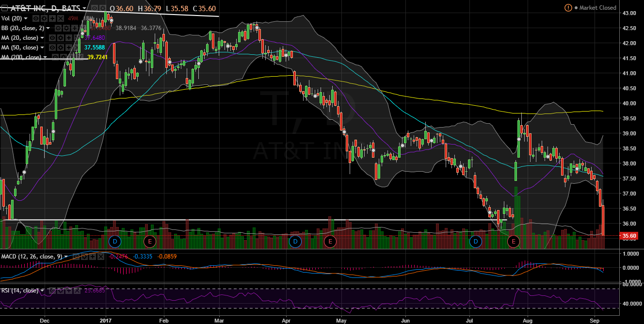
Task: Open settings gear for Vol (20) indicator
Action: point(44,18)
